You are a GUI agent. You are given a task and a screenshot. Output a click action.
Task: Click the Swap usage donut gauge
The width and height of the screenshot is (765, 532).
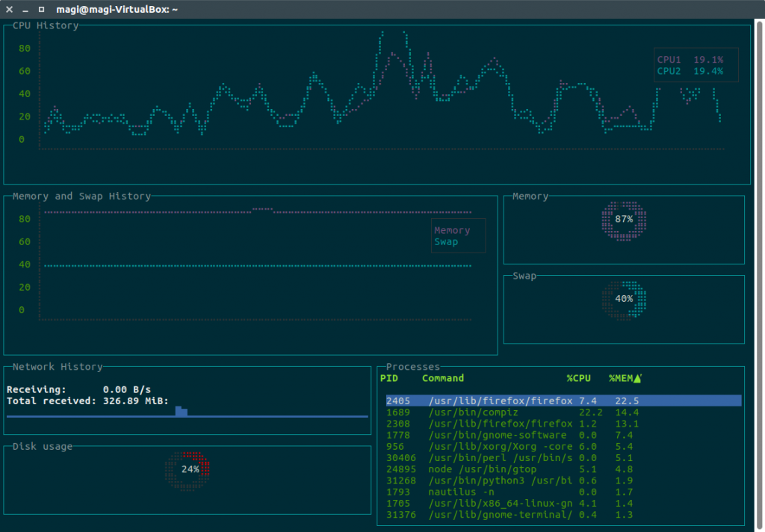(x=623, y=300)
